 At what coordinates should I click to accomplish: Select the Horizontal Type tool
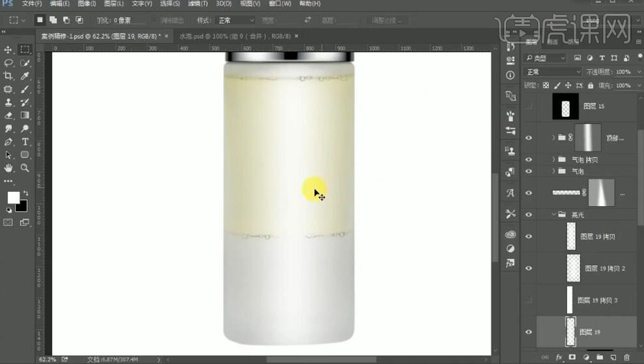pyautogui.click(x=25, y=142)
